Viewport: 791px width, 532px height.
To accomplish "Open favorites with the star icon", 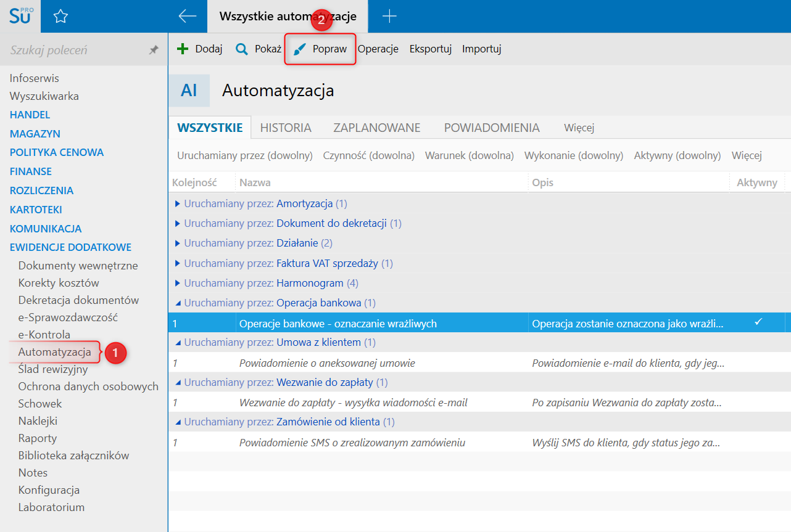I will (60, 17).
